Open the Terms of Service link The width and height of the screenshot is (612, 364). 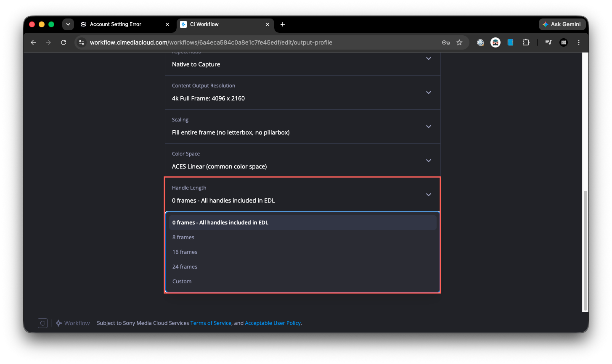point(211,323)
